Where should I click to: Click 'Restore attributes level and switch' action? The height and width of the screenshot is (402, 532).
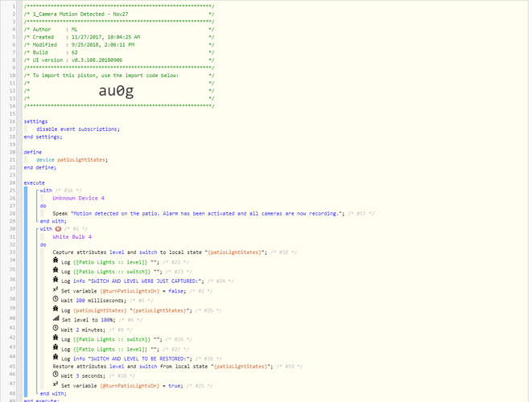coord(163,367)
